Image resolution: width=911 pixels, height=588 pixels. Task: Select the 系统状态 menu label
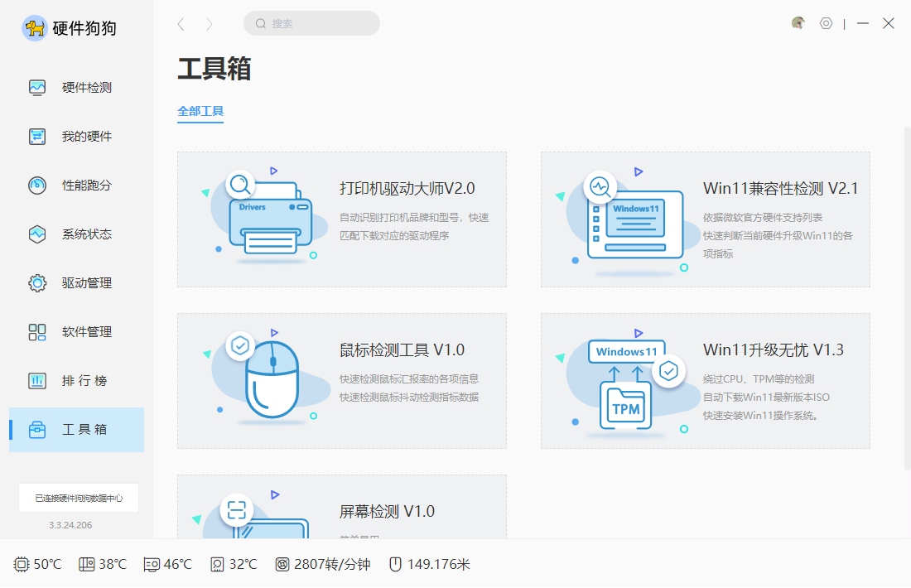pos(87,234)
